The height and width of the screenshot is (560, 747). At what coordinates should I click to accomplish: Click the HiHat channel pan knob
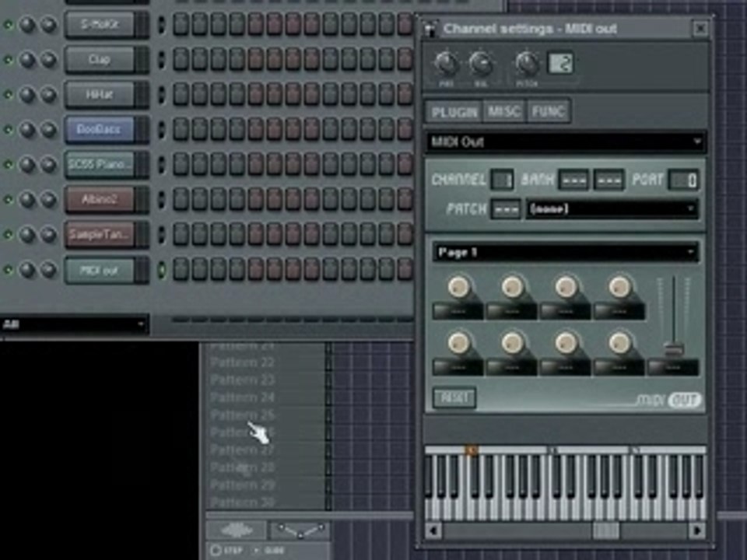tap(28, 94)
